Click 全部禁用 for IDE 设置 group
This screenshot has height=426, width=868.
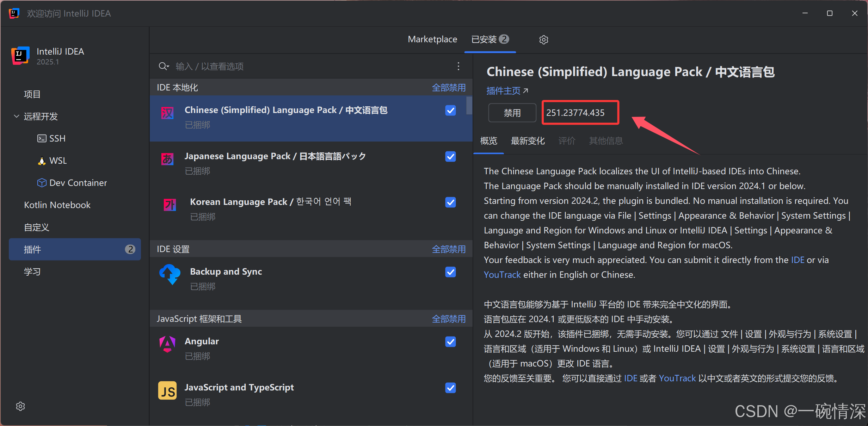[449, 249]
